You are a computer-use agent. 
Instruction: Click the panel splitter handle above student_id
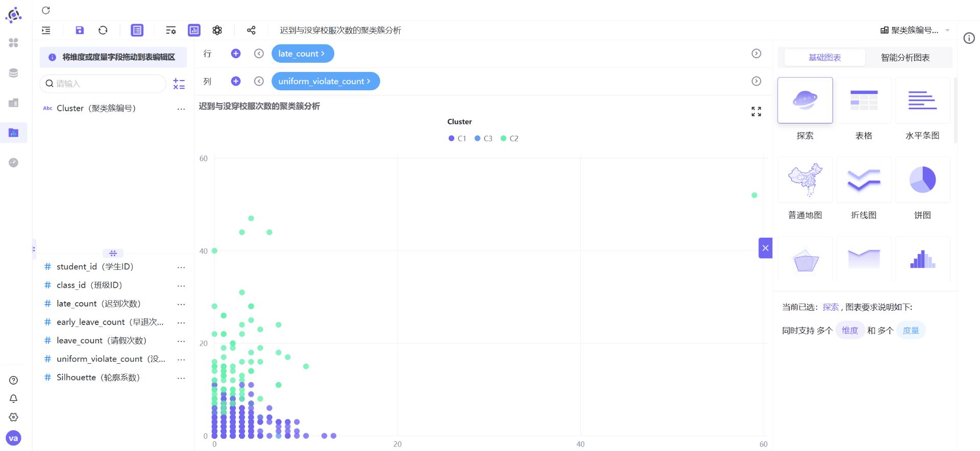tap(113, 253)
